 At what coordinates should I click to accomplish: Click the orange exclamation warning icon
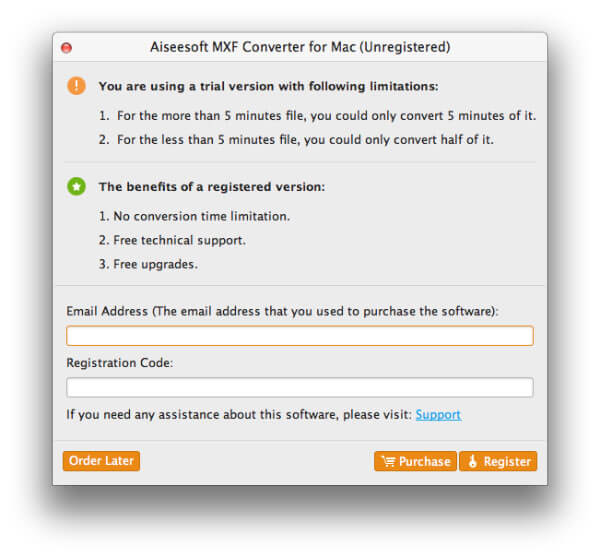pyautogui.click(x=77, y=85)
